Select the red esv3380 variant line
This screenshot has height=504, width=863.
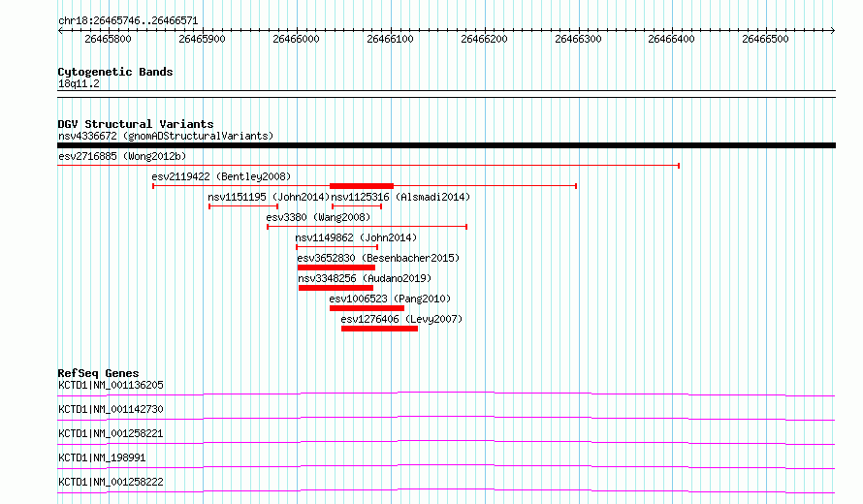pyautogui.click(x=368, y=227)
